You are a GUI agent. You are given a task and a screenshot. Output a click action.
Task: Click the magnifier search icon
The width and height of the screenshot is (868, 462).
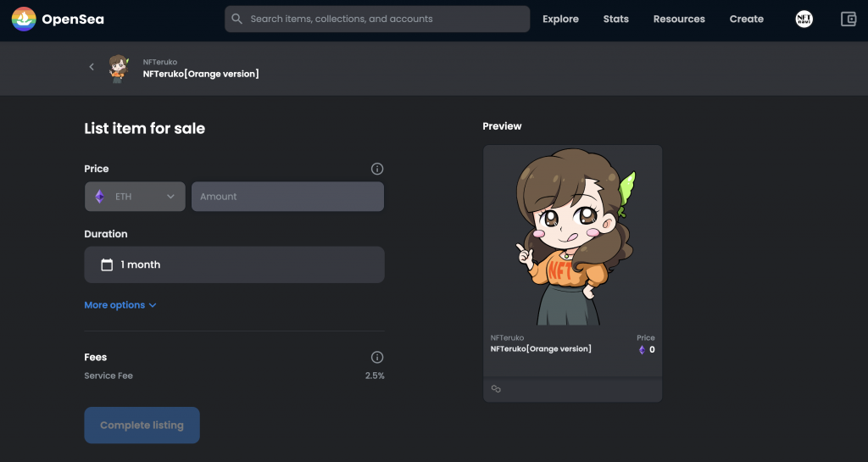[237, 19]
